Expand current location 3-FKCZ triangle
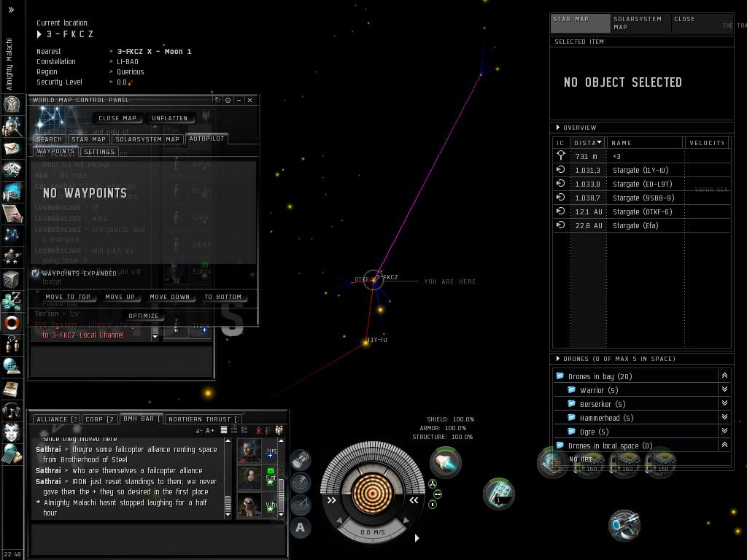 [x=39, y=34]
